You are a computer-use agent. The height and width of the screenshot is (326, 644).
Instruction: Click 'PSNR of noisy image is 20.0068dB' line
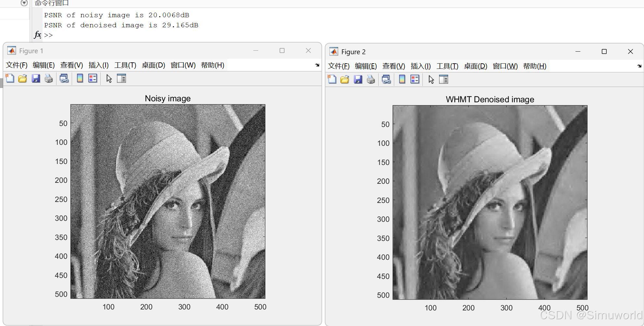(x=117, y=15)
